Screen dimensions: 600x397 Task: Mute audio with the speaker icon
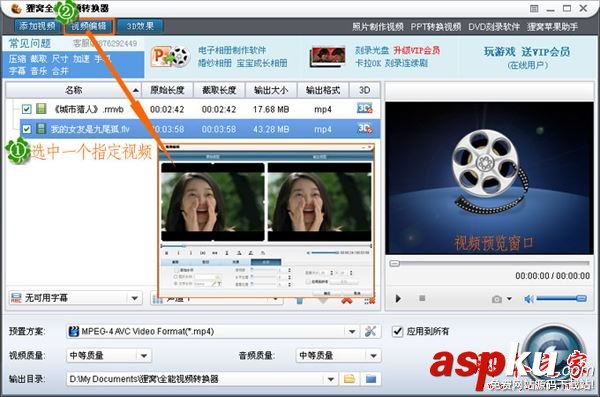tap(529, 299)
